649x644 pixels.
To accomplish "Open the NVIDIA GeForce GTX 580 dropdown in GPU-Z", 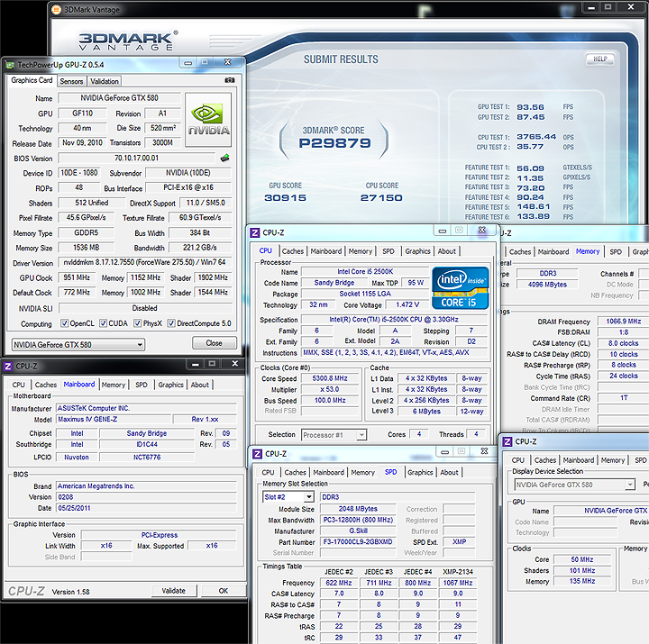I will tap(78, 345).
